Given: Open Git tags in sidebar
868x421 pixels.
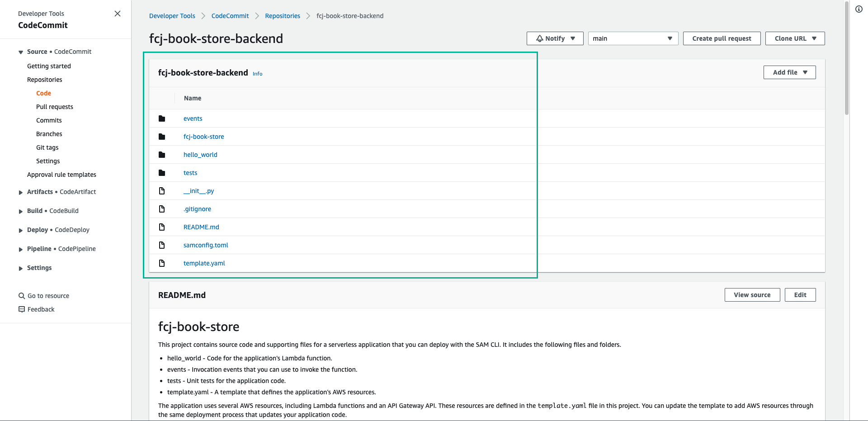Looking at the screenshot, I should click(x=47, y=147).
